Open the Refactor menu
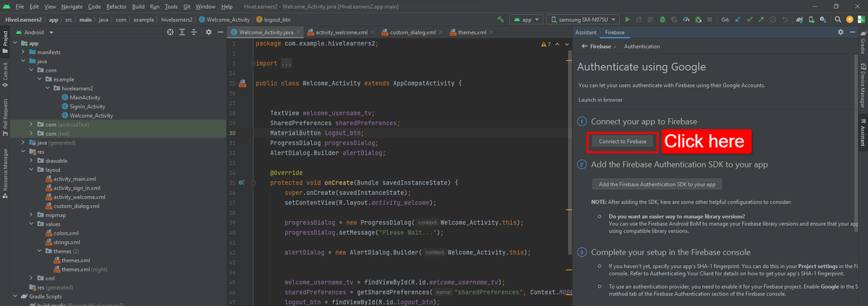Image resolution: width=868 pixels, height=306 pixels. [117, 6]
